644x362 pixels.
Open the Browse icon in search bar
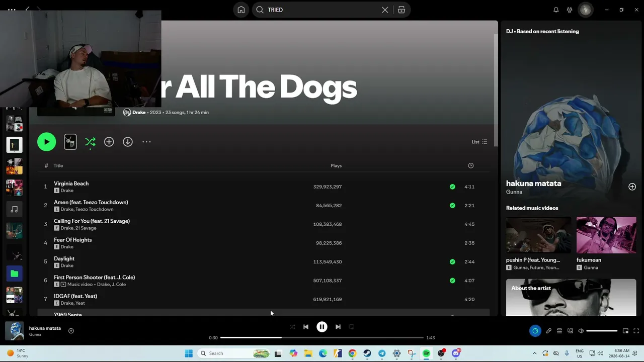coord(401,10)
